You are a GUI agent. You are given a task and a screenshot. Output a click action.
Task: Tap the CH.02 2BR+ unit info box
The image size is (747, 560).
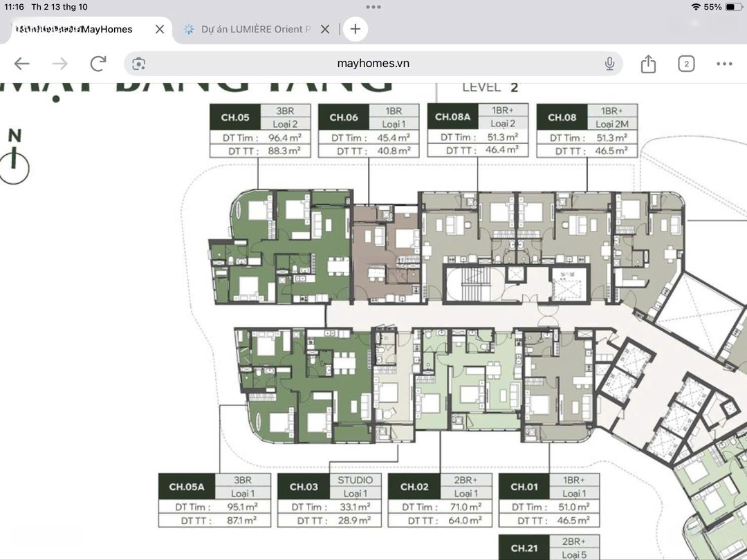[440, 500]
